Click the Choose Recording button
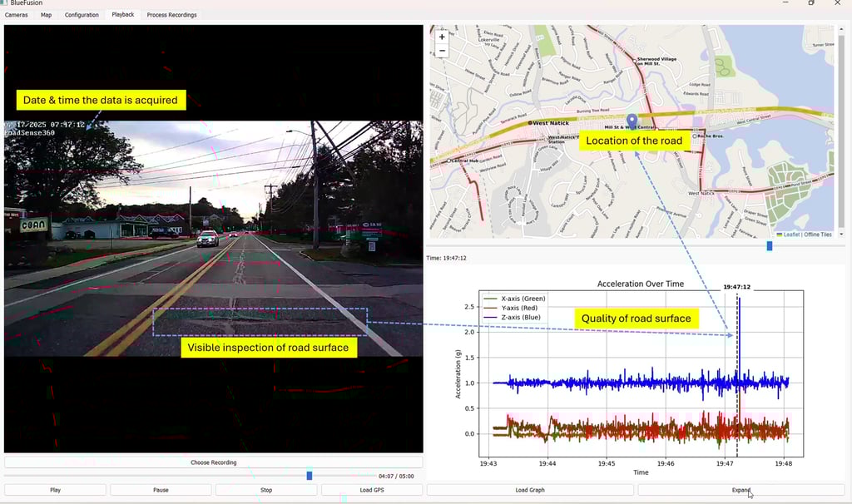The image size is (852, 504). pos(214,462)
